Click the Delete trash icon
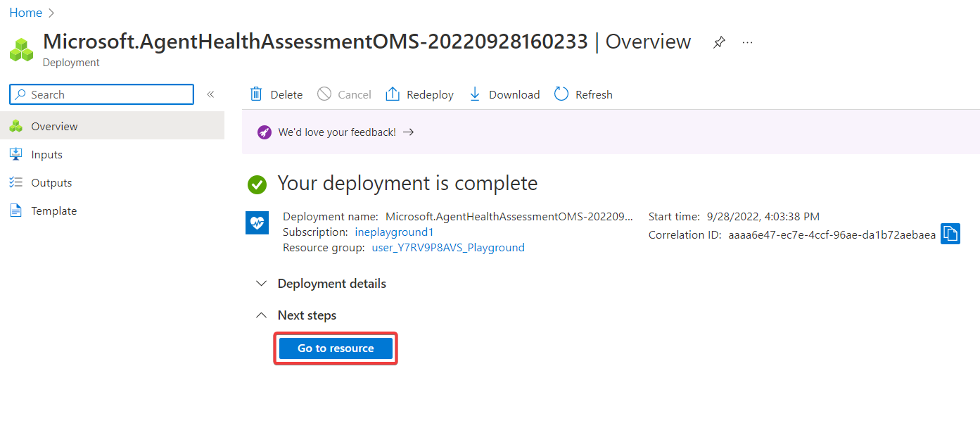The image size is (980, 428). pyautogui.click(x=257, y=94)
